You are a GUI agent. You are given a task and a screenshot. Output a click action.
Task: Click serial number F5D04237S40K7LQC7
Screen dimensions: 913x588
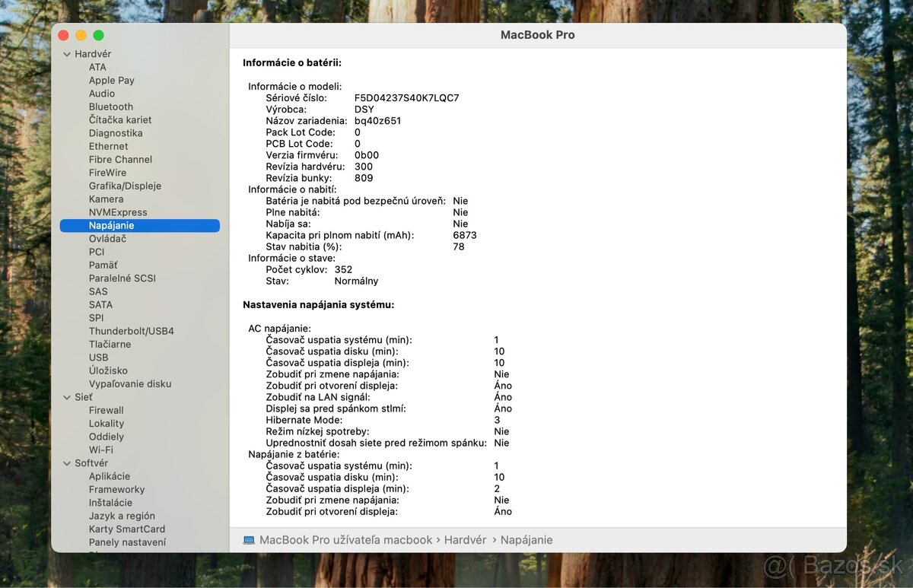pos(406,98)
